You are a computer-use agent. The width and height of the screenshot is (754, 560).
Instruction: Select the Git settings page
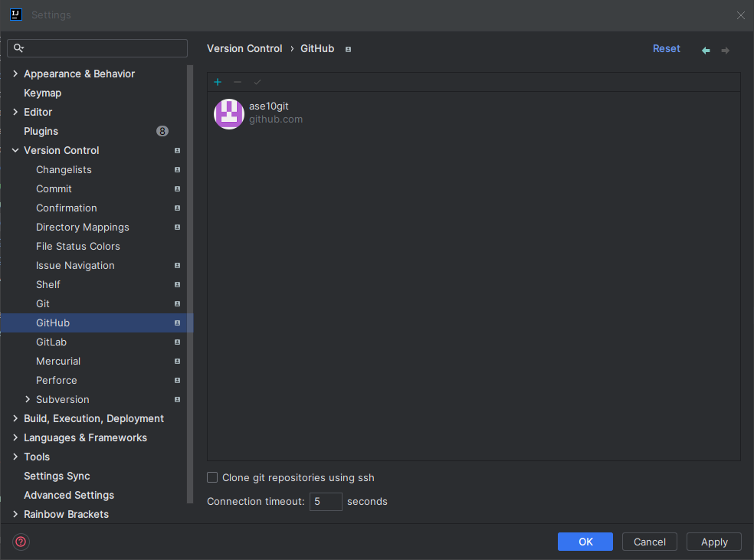click(43, 304)
